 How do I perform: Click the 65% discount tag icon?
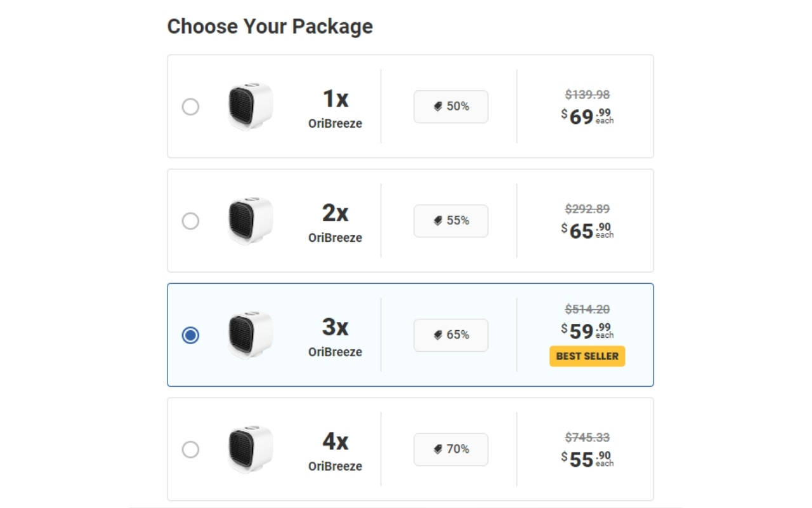pyautogui.click(x=438, y=335)
